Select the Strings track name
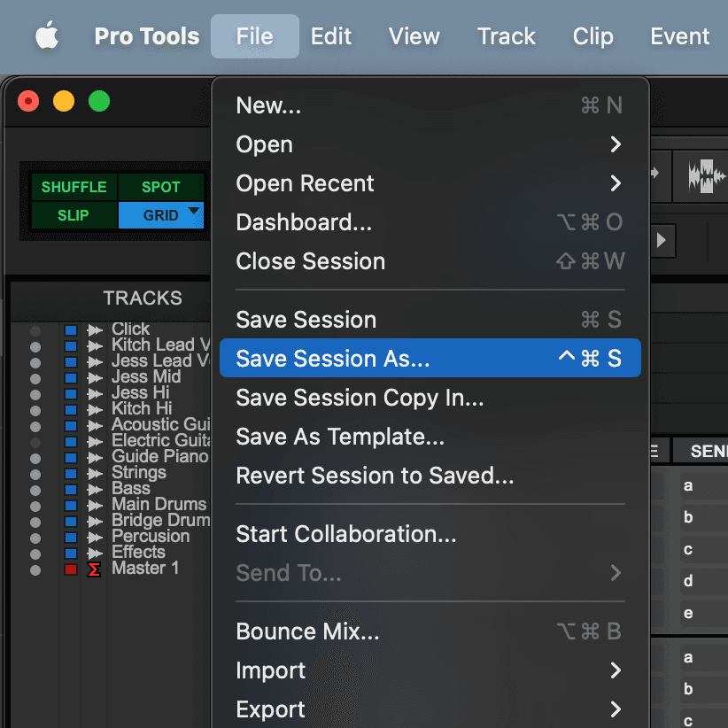728x728 pixels. coord(139,472)
